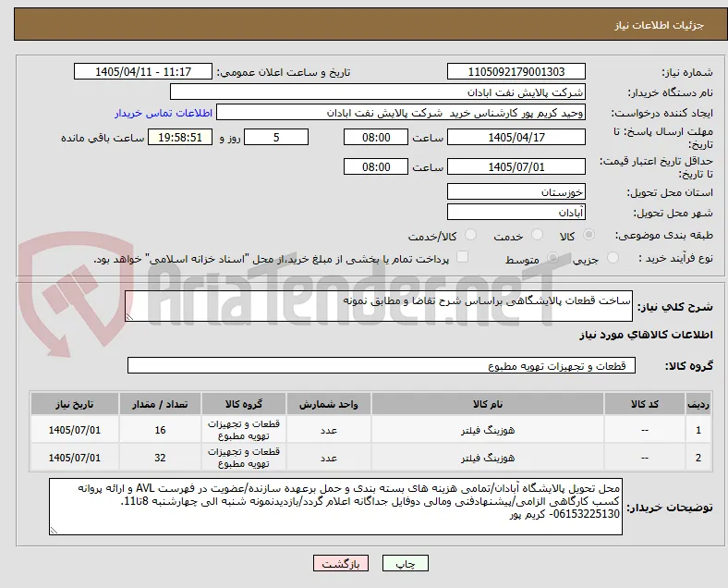Viewport: 728px width, 588px height.
Task: Click the remaining time field 19:58:51
Action: [180, 137]
